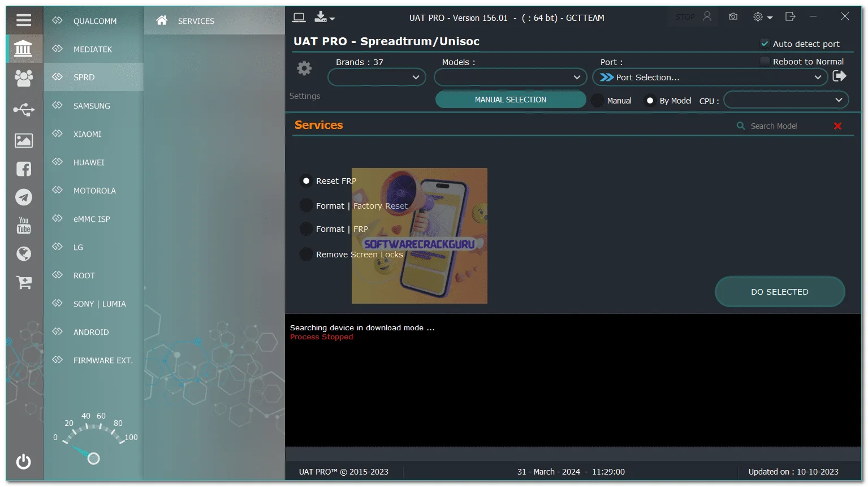Clear search with the red X

point(837,126)
